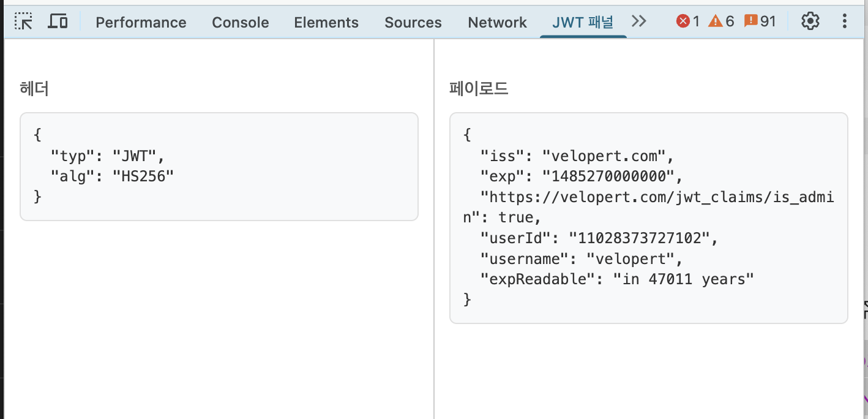The width and height of the screenshot is (868, 419).
Task: Open the three-dot customize menu
Action: (845, 22)
